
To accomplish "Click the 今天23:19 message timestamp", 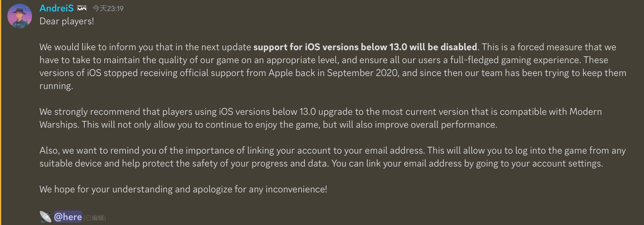I will tap(108, 9).
